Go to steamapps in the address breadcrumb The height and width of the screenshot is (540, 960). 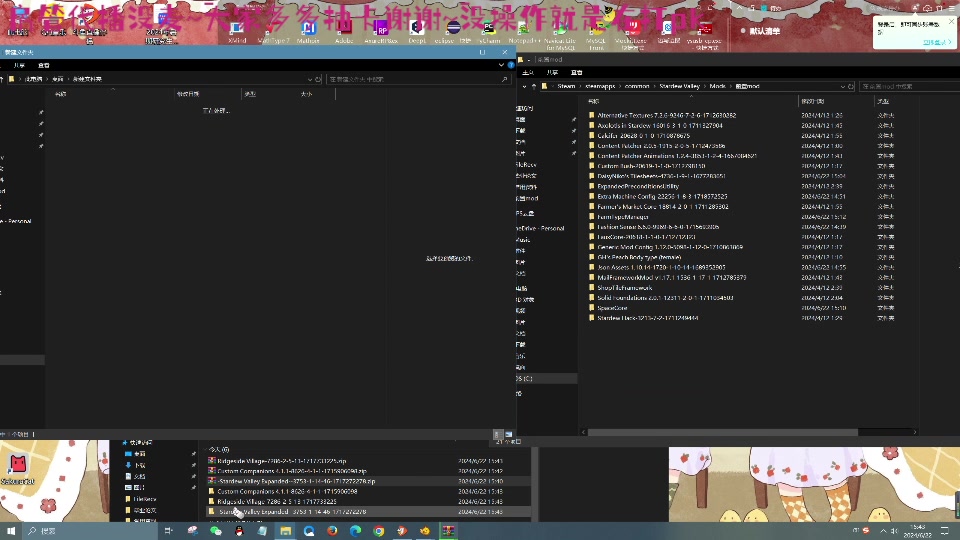[600, 86]
